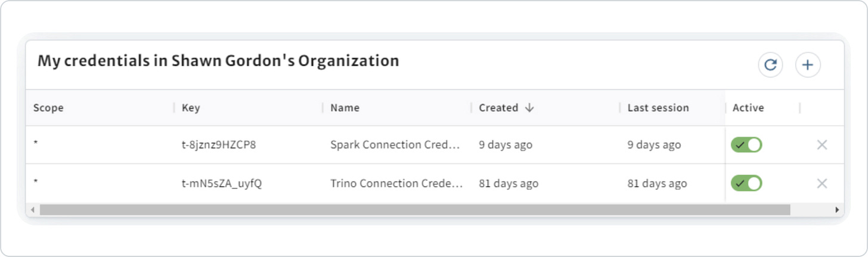Select key t-8jznz9HZCP8
Image resolution: width=868 pixels, height=257 pixels.
pos(219,145)
